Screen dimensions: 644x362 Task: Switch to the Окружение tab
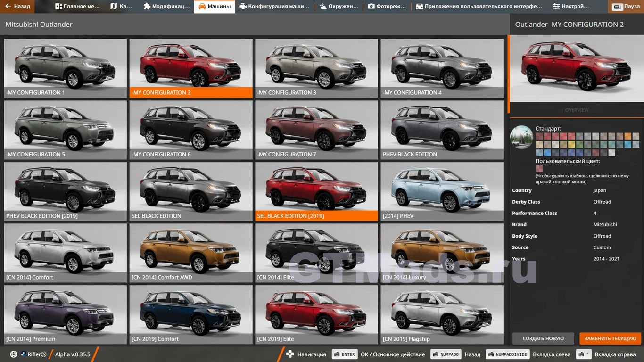pos(339,7)
